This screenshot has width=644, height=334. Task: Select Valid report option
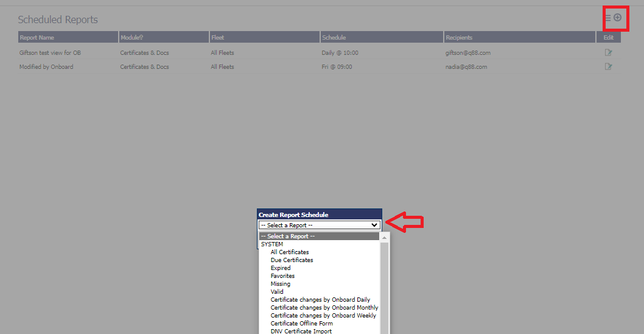point(277,291)
